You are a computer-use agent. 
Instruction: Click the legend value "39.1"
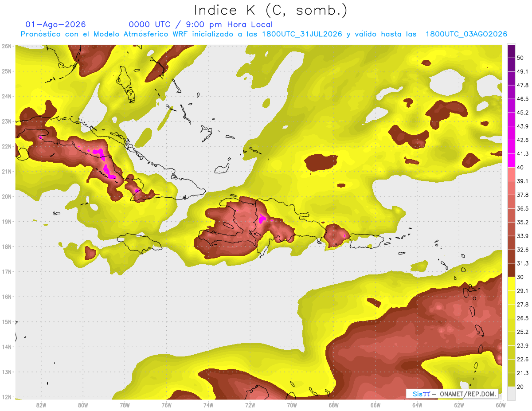click(522, 181)
